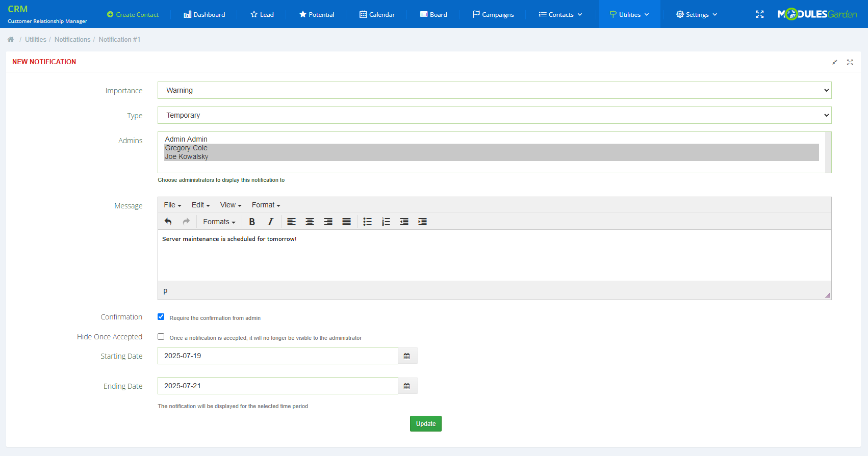
Task: Click the admins list scrollbar
Action: (828, 152)
